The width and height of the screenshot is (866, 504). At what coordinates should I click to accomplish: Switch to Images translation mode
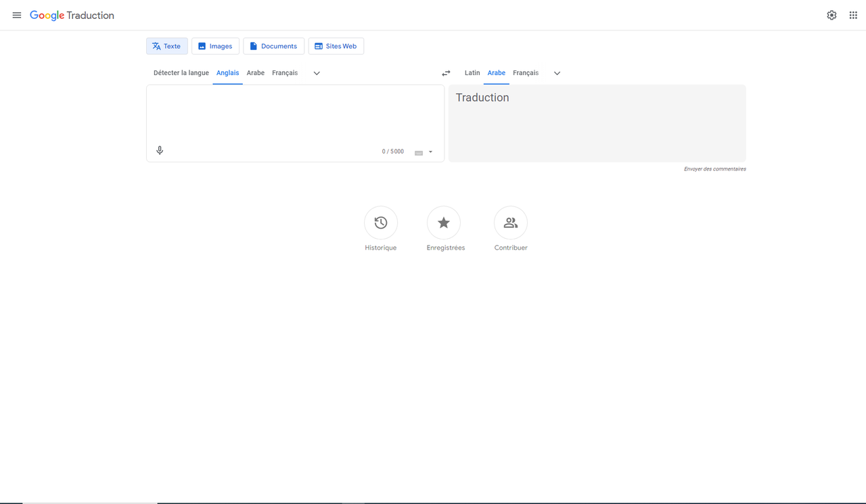click(x=215, y=46)
